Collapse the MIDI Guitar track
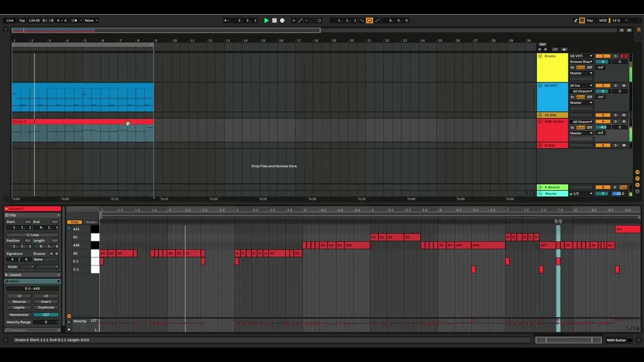644x362 pixels. pyautogui.click(x=540, y=122)
